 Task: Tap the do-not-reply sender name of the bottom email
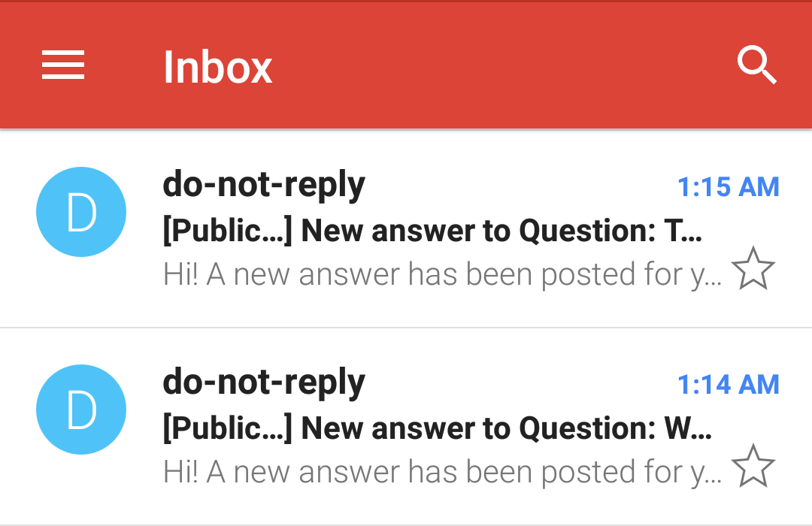(264, 382)
